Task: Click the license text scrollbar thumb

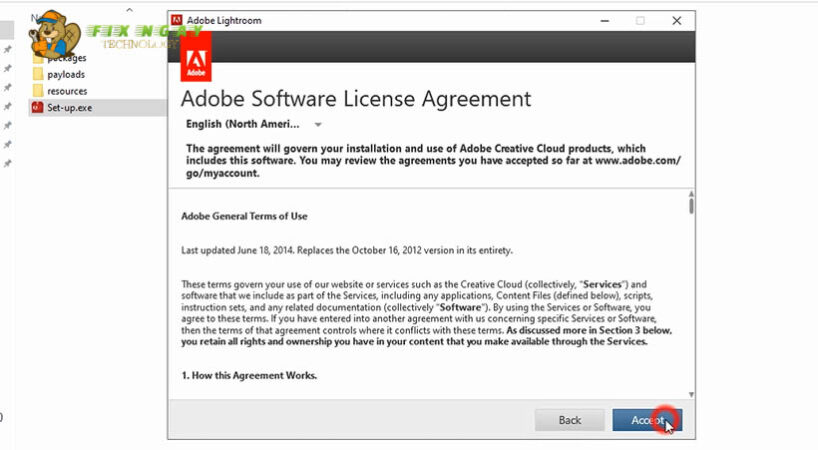Action: tap(691, 206)
